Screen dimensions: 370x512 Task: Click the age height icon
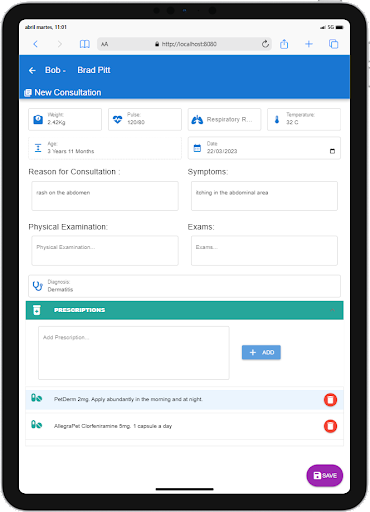click(38, 148)
